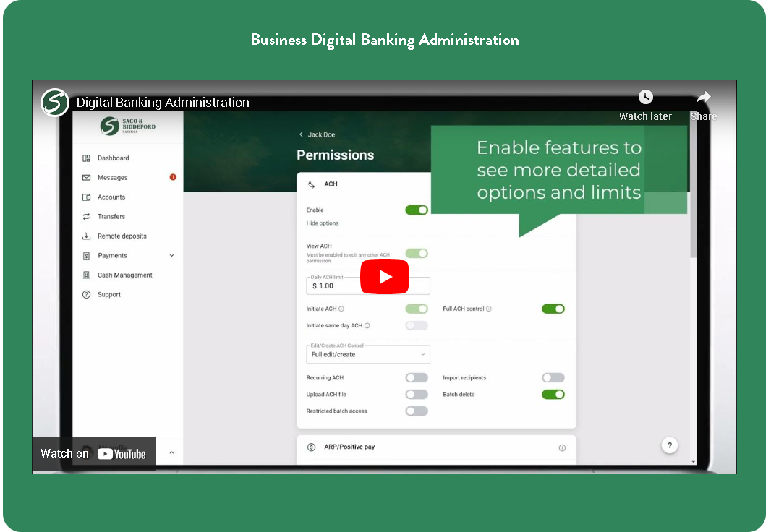Expand the profile menu caret

(171, 452)
